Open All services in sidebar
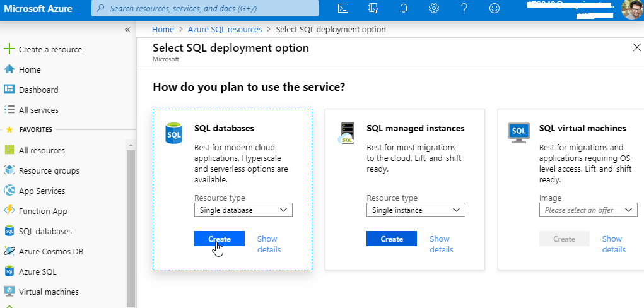644x308 pixels. tap(38, 110)
